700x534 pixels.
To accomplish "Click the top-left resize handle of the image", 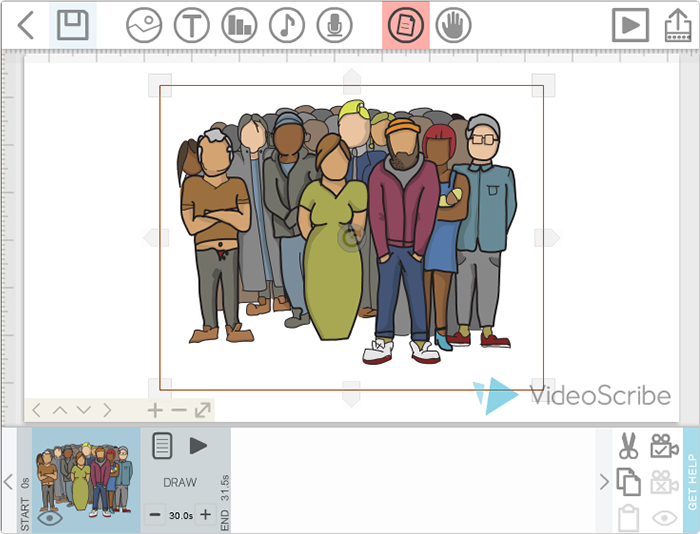I will pos(160,85).
